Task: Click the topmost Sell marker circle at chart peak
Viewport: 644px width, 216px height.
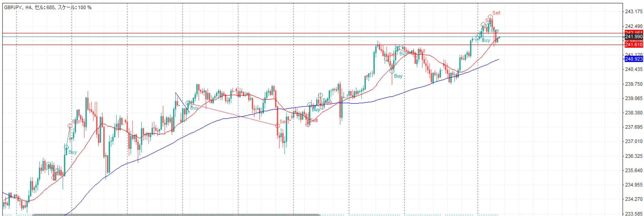Action: point(490,17)
